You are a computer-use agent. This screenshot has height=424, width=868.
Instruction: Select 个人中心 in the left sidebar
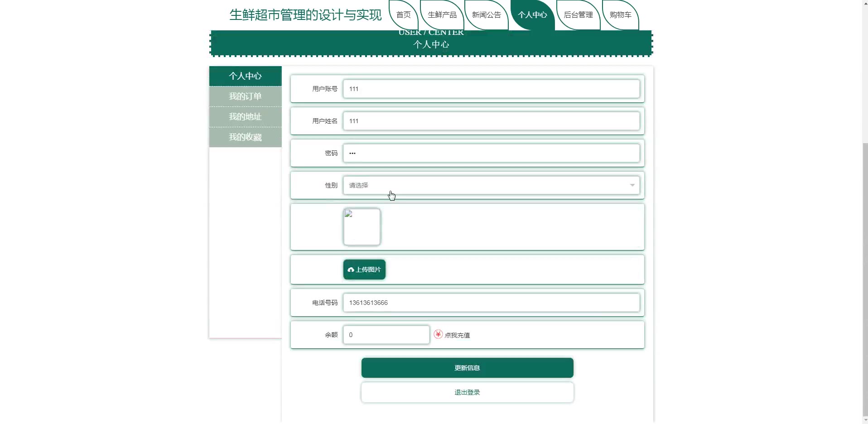[245, 76]
